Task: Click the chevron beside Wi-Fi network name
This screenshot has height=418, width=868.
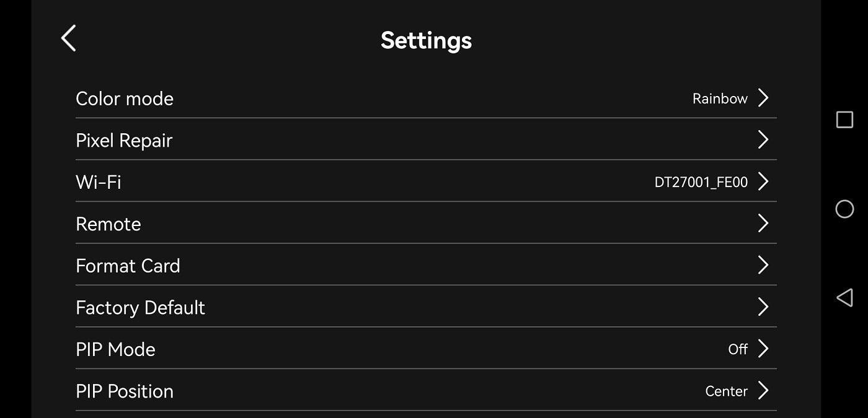Action: 763,181
